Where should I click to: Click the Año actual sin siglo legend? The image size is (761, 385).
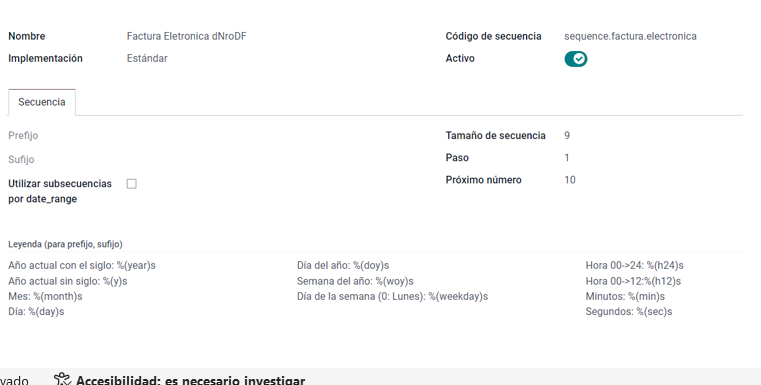click(68, 281)
